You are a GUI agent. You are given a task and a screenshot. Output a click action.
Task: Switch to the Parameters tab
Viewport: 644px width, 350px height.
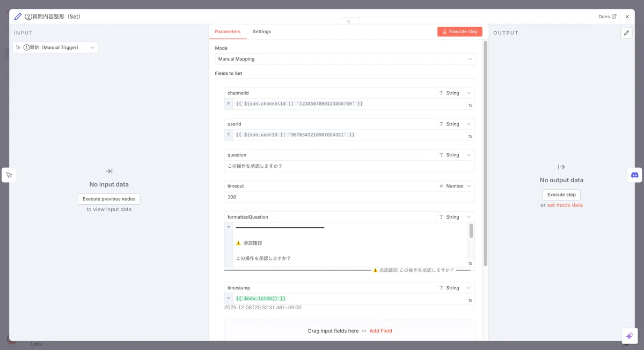coord(228,32)
